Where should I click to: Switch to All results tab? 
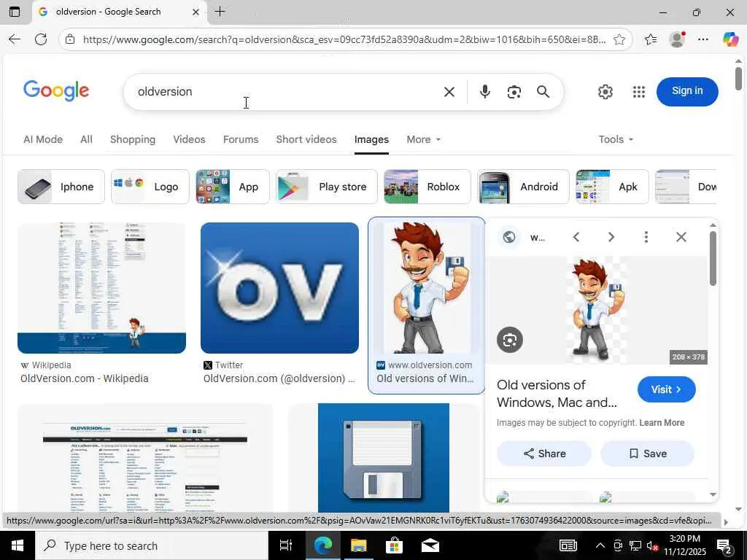(86, 139)
